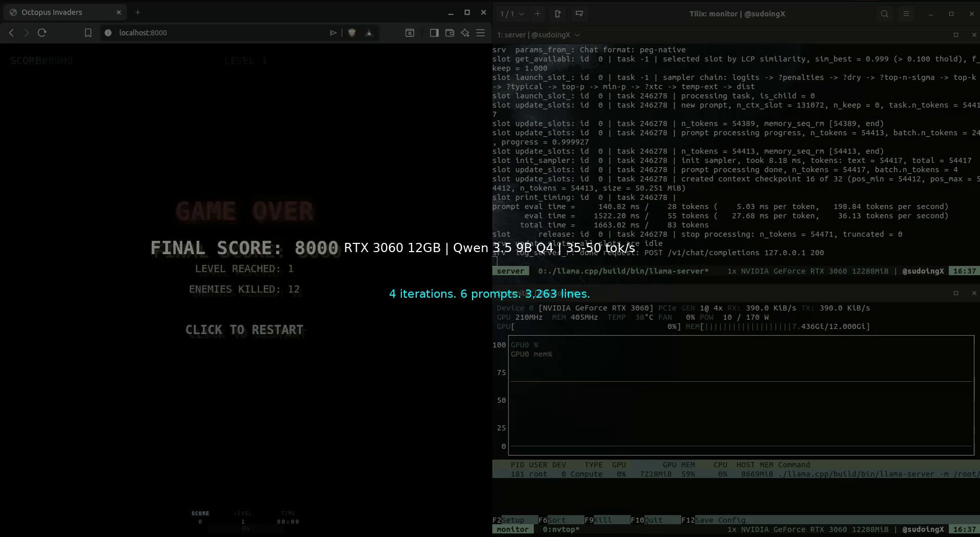980x537 pixels.
Task: Toggle the browser sidebar panel
Action: [434, 33]
